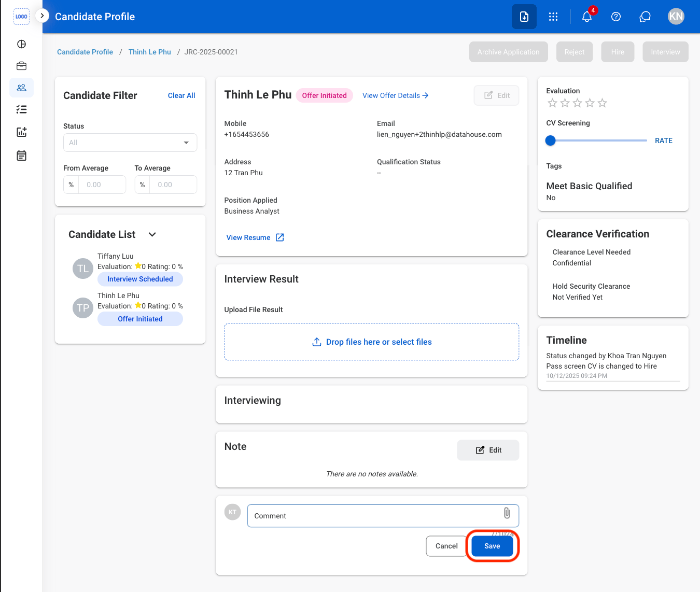
Task: Cancel the comment
Action: 446,546
